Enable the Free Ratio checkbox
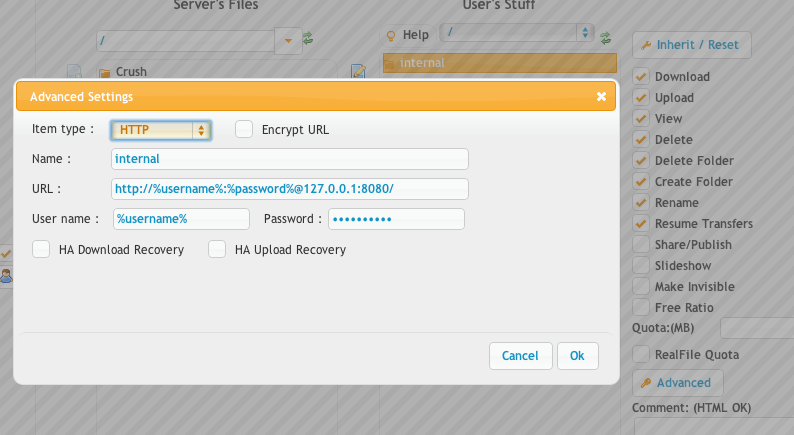The width and height of the screenshot is (794, 435). tap(641, 307)
